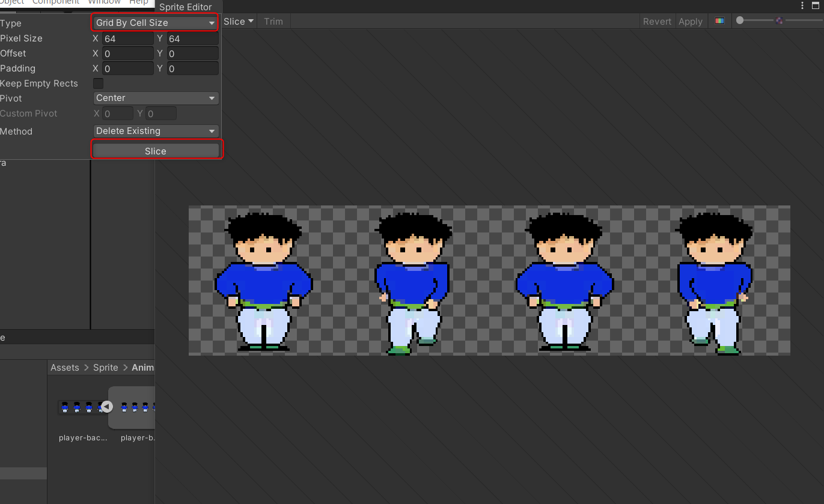The image size is (824, 504).
Task: Switch to the Sprite Editor tab
Action: point(186,7)
